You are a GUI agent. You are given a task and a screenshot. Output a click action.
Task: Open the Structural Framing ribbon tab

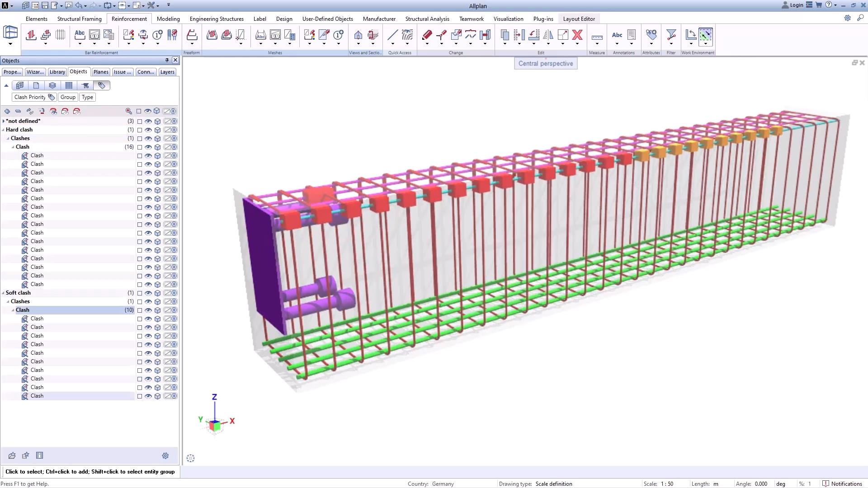[x=79, y=19]
